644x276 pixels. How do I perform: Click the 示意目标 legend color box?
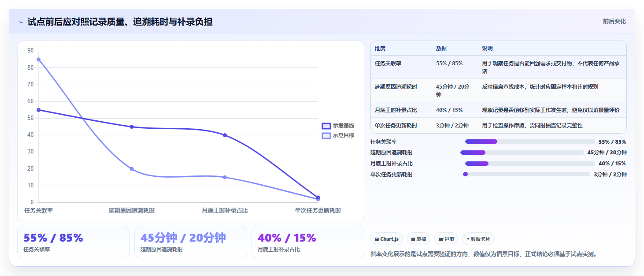pos(326,135)
